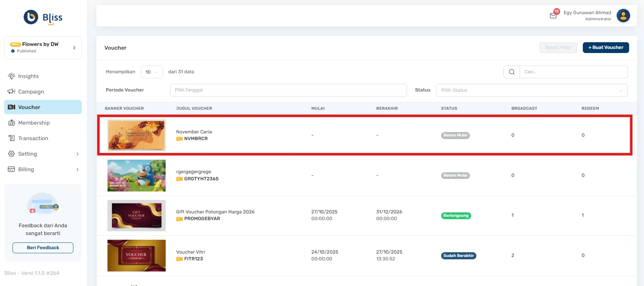Image resolution: width=644 pixels, height=286 pixels.
Task: Open the rows-per-page dropdown showing 10
Action: 151,72
